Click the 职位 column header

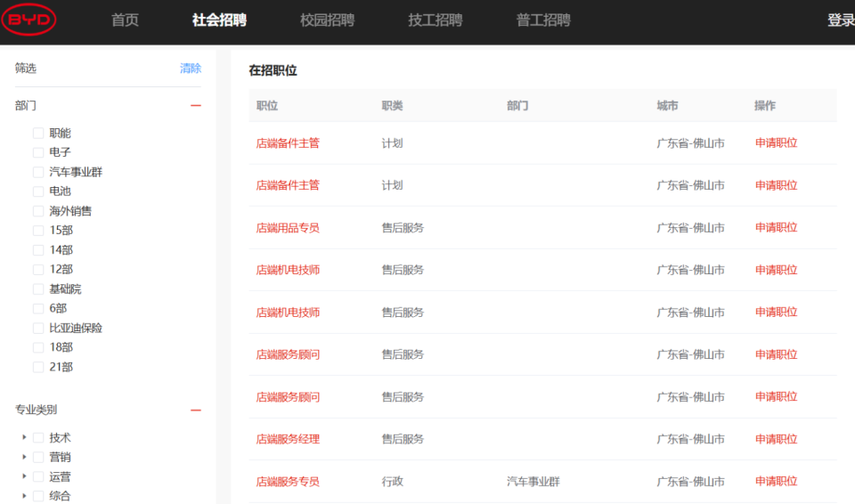tap(267, 106)
